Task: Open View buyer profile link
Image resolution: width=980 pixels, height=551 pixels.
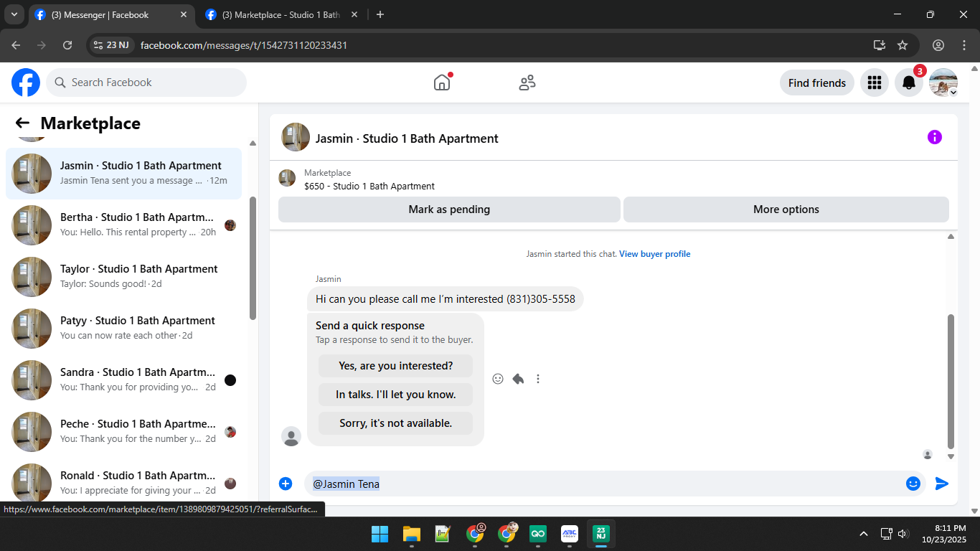Action: [655, 254]
